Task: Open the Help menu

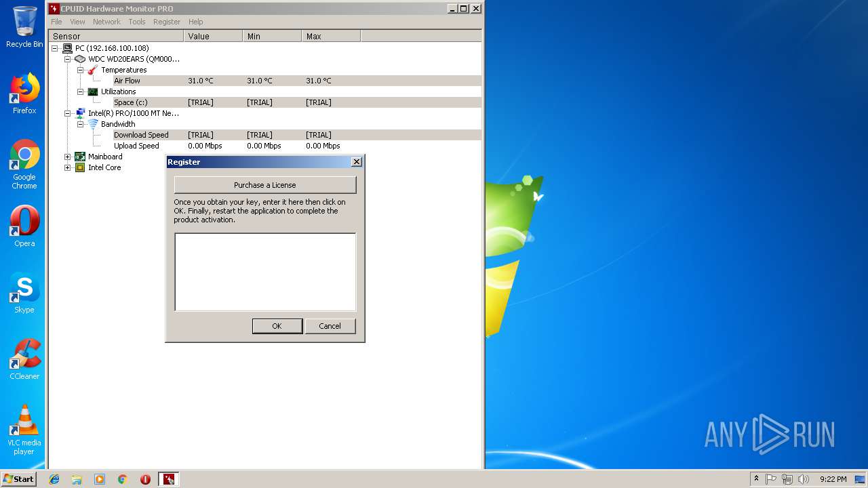Action: coord(196,22)
